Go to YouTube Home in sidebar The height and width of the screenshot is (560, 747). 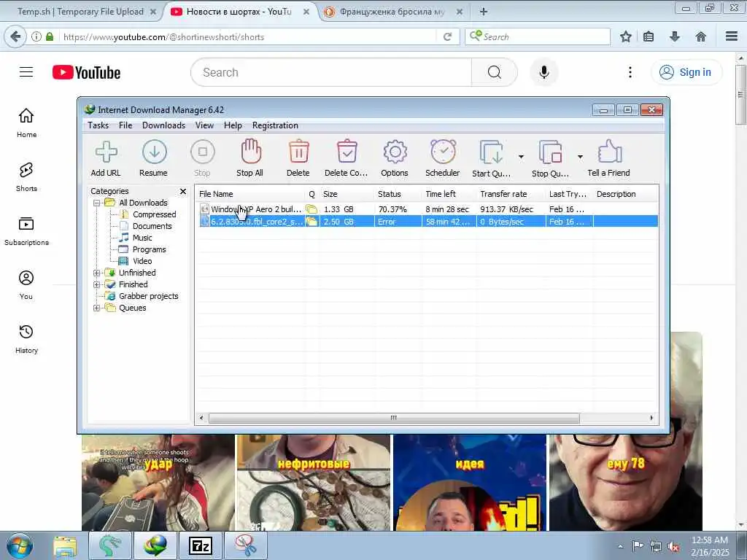26,122
